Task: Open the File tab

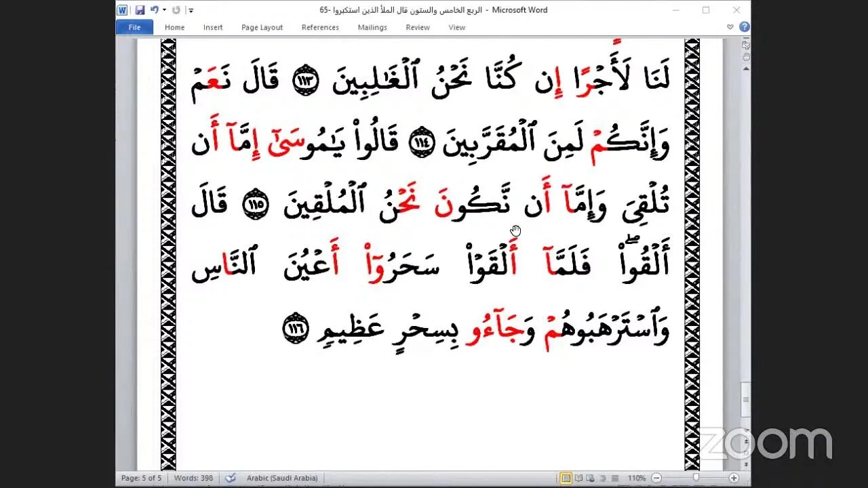Action: click(x=134, y=27)
